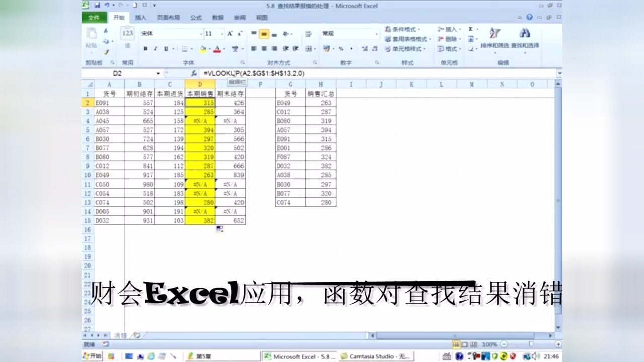Toggle top vertical alignment

point(254,34)
